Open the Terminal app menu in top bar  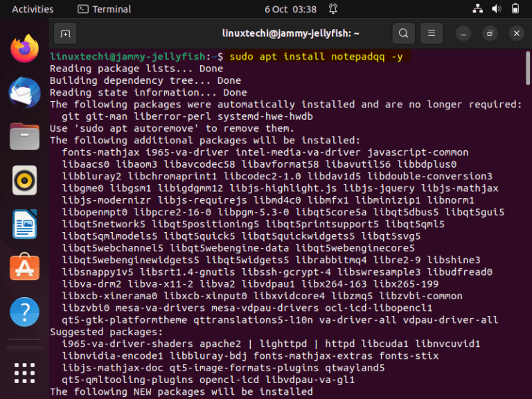tap(104, 9)
